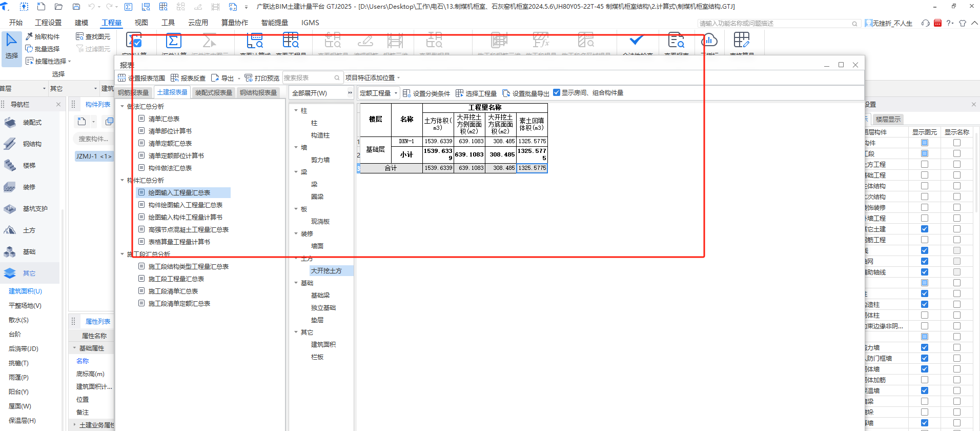
Task: Click the 搜索构件 search field
Action: pyautogui.click(x=93, y=139)
